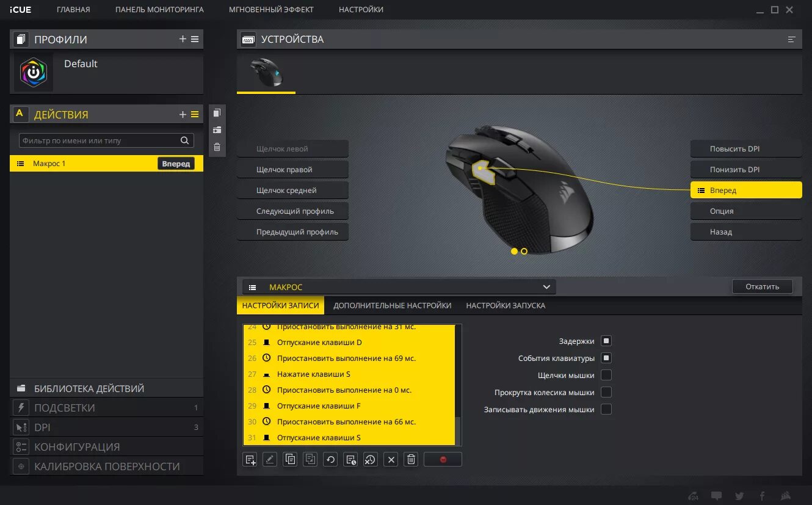Viewport: 812px width, 505px height.
Task: Select the Опция mouse button
Action: tap(746, 211)
